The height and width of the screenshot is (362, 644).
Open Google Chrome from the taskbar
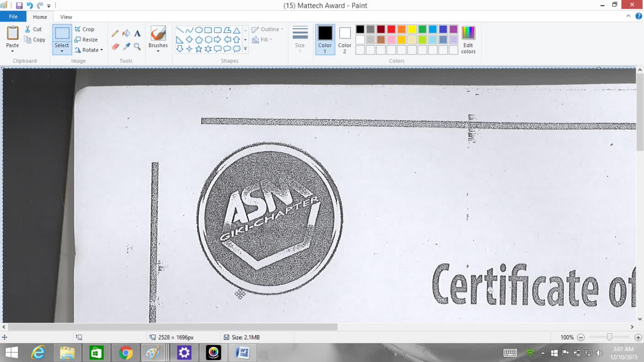coord(125,352)
